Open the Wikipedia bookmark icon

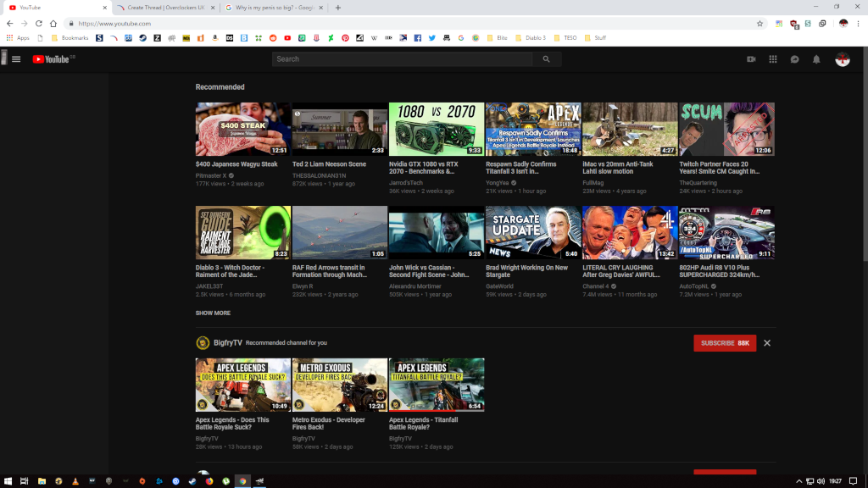point(374,37)
